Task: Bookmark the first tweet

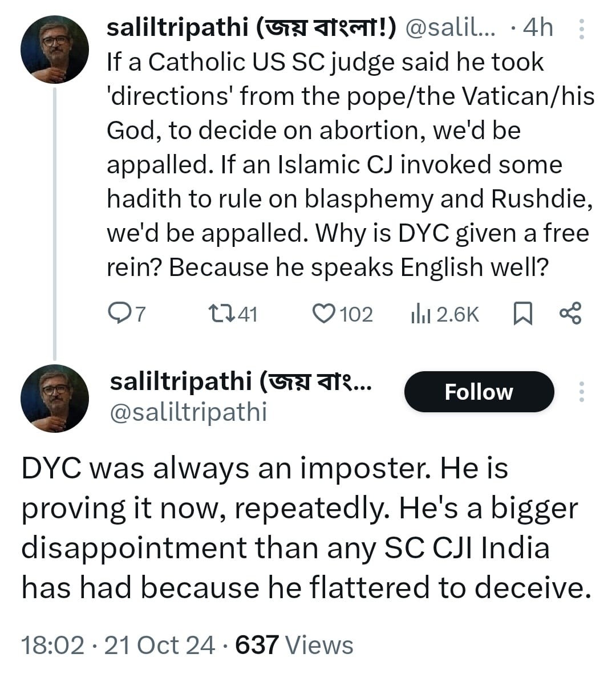Action: 522,313
